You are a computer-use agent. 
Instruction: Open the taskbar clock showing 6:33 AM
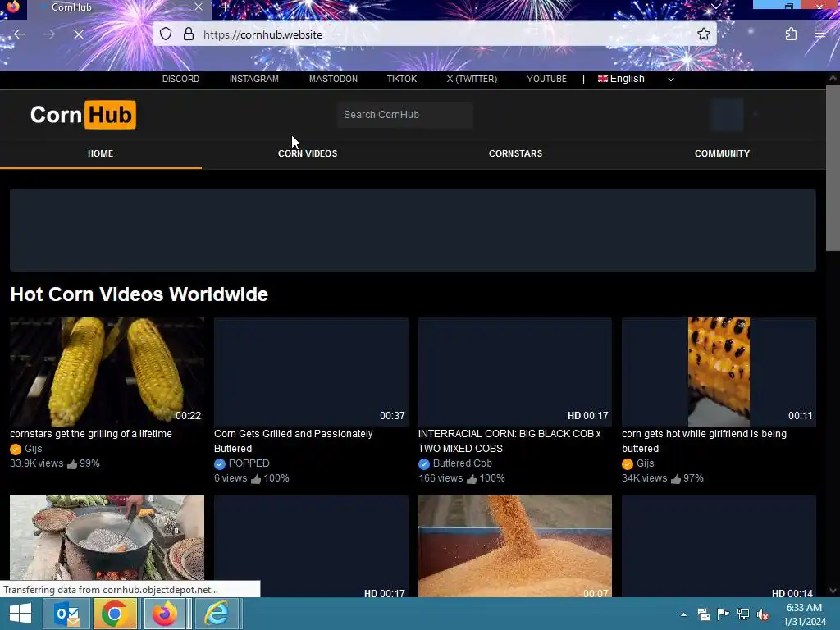[804, 614]
